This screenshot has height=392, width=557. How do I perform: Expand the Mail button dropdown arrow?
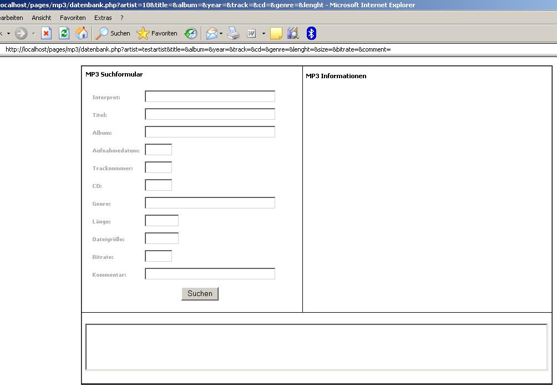221,33
